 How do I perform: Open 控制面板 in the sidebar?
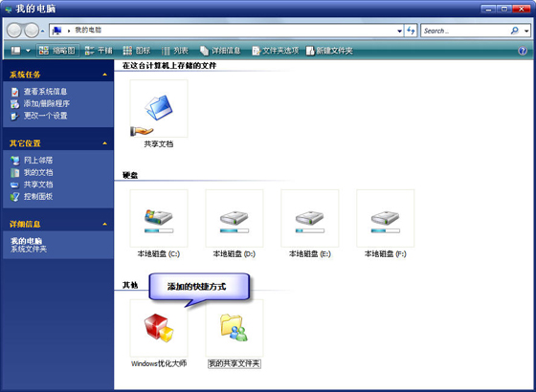click(x=38, y=196)
